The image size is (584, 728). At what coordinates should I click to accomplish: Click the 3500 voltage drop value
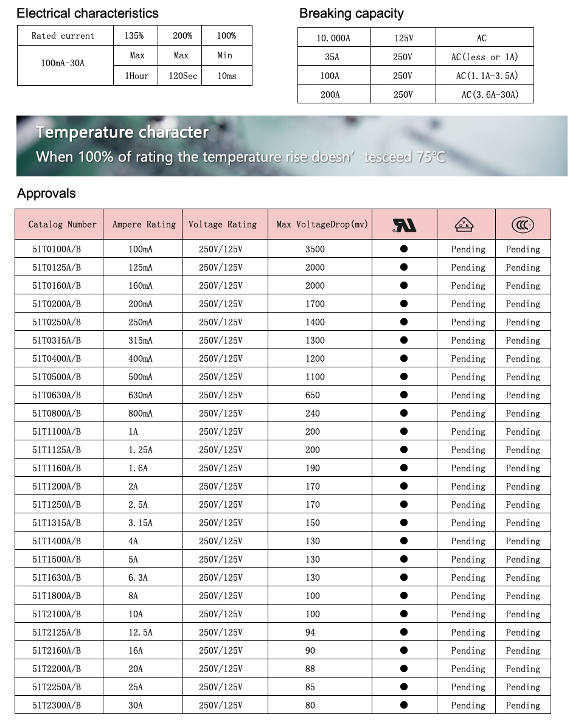click(x=315, y=249)
